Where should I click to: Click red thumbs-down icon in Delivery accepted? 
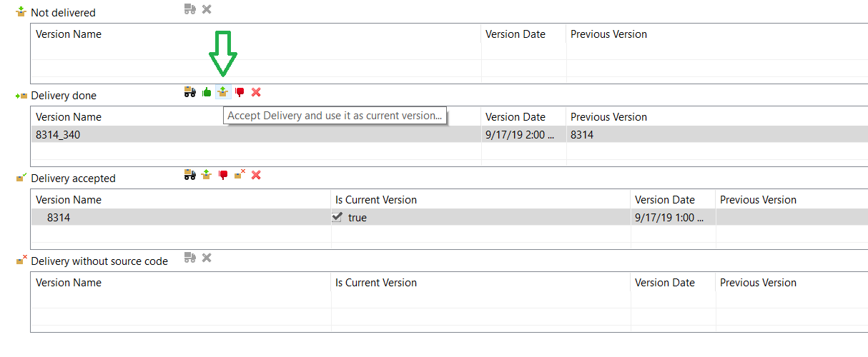point(223,175)
